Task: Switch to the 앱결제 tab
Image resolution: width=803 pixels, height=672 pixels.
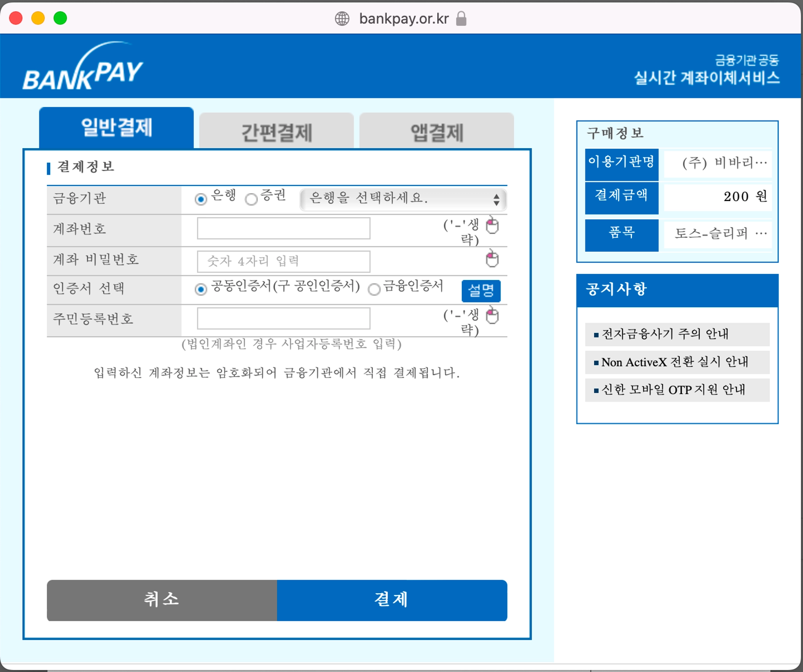Action: 436,132
